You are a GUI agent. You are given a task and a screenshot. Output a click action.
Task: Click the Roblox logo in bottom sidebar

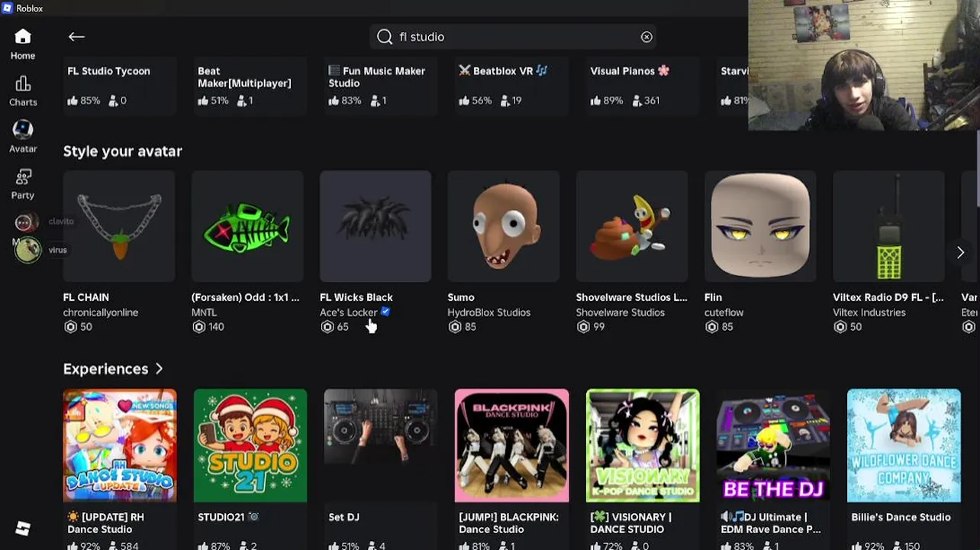[x=23, y=528]
